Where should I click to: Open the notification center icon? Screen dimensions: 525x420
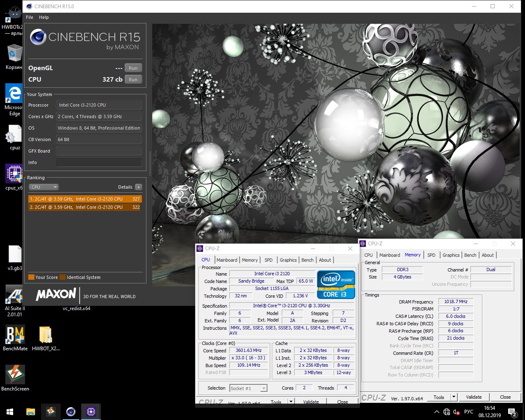coord(512,412)
